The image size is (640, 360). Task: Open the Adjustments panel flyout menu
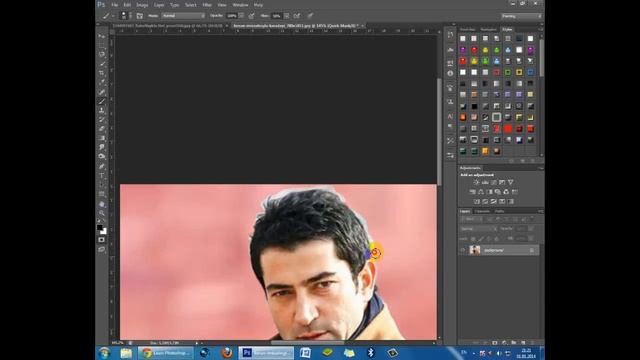540,168
